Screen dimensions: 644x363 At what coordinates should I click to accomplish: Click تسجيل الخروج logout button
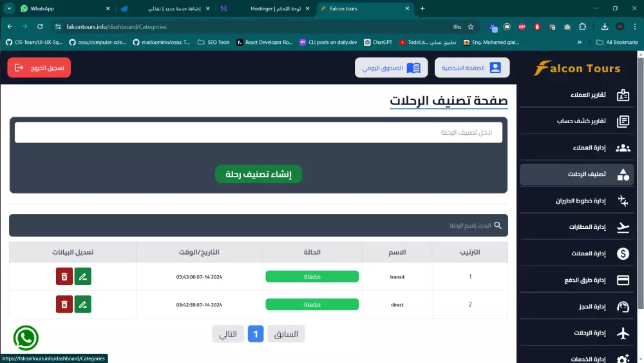click(39, 68)
